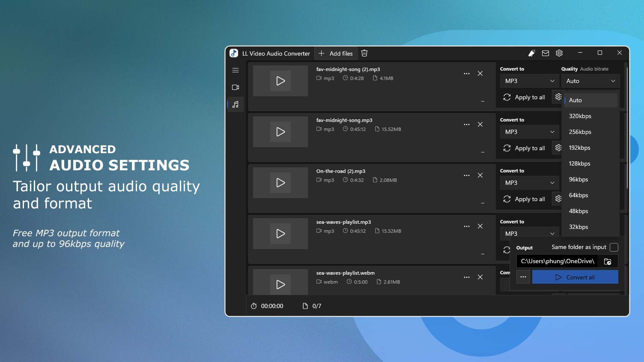The height and width of the screenshot is (362, 644).
Task: Remove sea-waves-playlist.mp3 from list
Action: tap(480, 226)
